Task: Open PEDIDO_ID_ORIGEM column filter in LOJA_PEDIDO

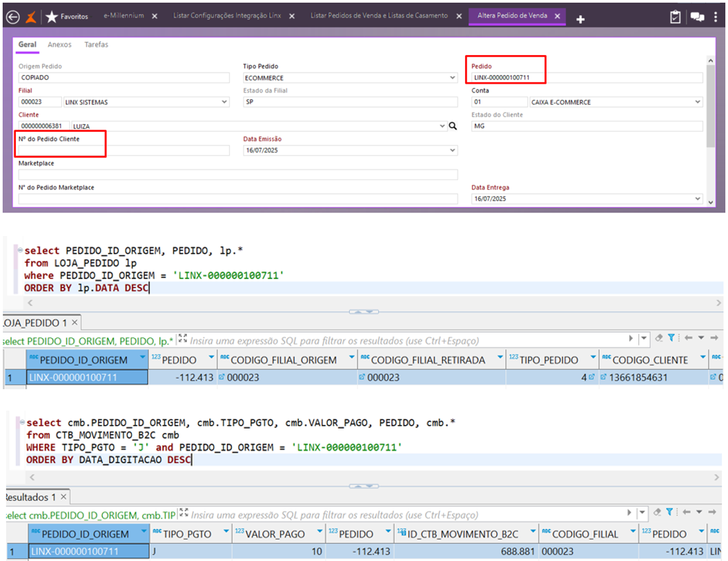Action: click(x=142, y=357)
